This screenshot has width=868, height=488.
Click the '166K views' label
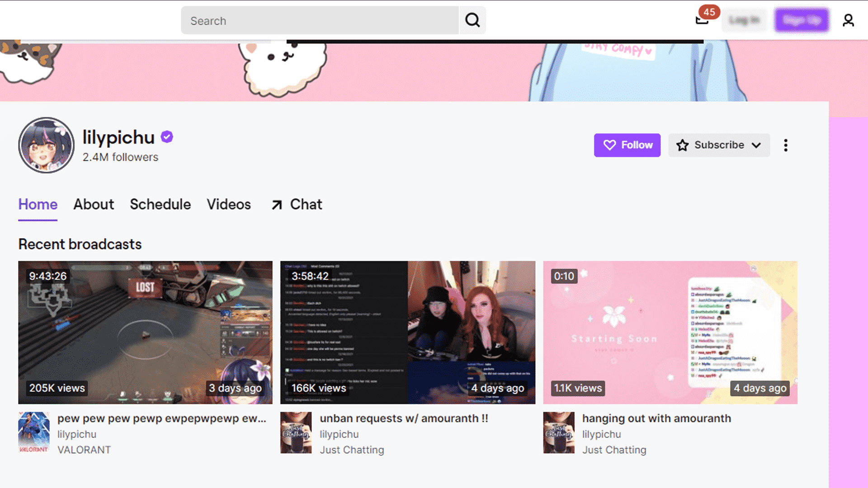(319, 388)
